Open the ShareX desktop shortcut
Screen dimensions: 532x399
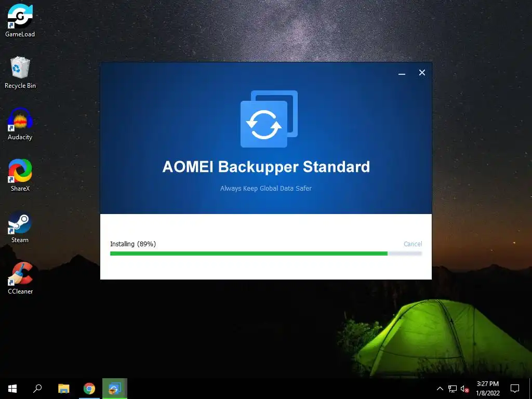click(x=20, y=175)
